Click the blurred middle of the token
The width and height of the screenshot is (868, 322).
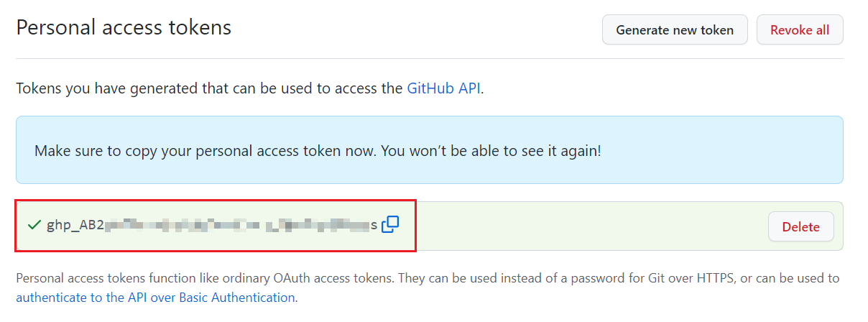click(x=237, y=226)
